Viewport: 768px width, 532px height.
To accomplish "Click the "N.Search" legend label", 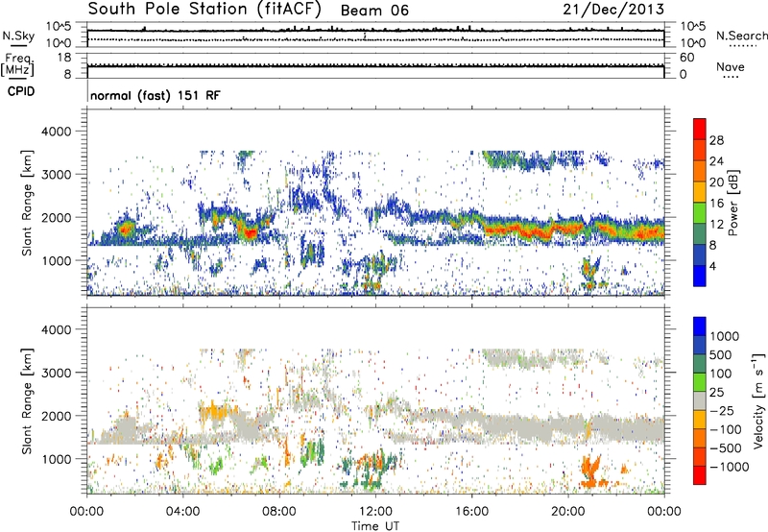I will coord(741,36).
